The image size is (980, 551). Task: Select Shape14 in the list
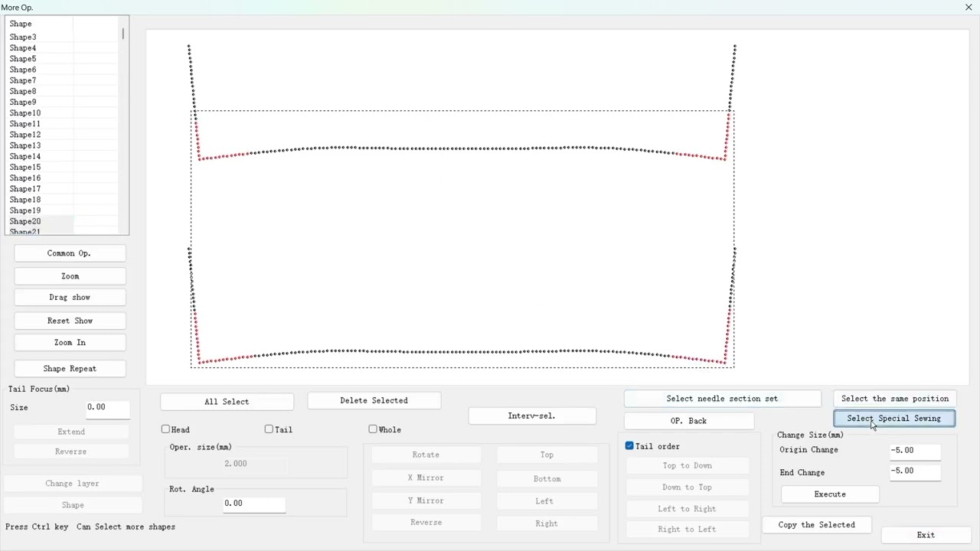[x=25, y=156]
